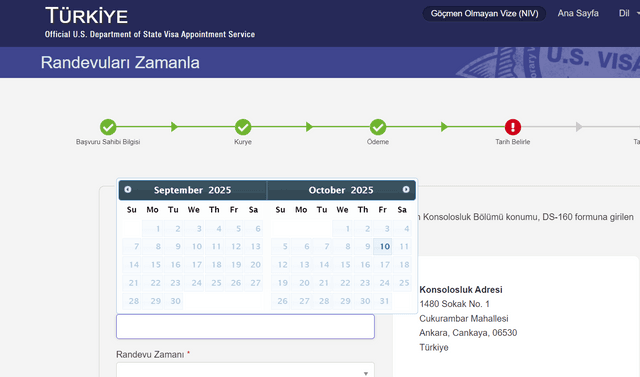Click the Başvuru Sahibi Bilgisi checkmark step

click(x=108, y=127)
